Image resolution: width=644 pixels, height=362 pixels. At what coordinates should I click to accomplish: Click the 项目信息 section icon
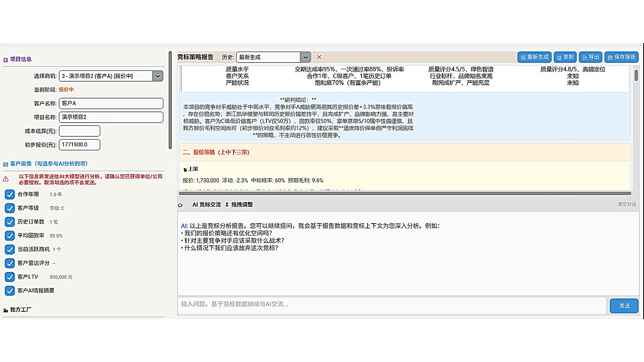click(6, 60)
